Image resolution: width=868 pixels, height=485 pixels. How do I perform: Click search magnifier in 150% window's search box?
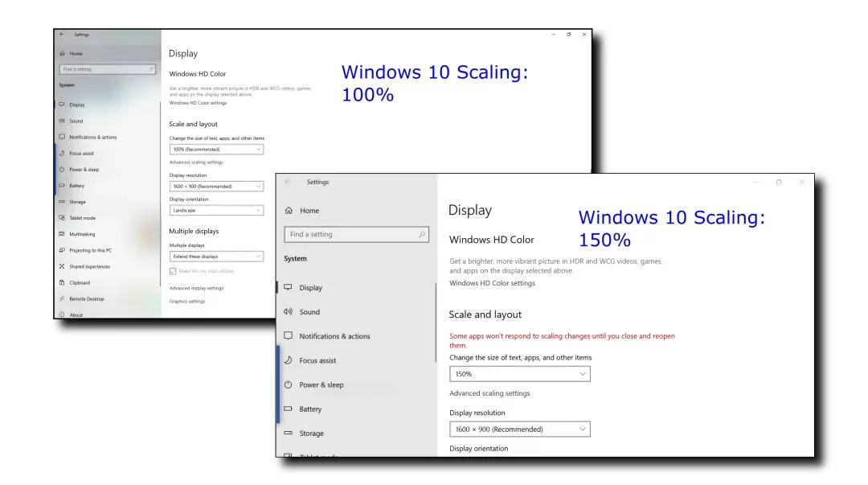coord(422,235)
